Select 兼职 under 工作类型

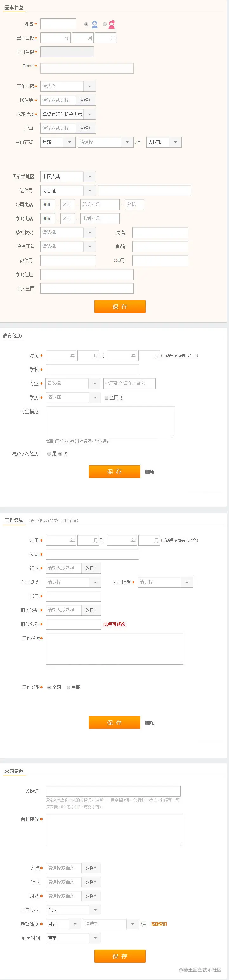(x=69, y=687)
